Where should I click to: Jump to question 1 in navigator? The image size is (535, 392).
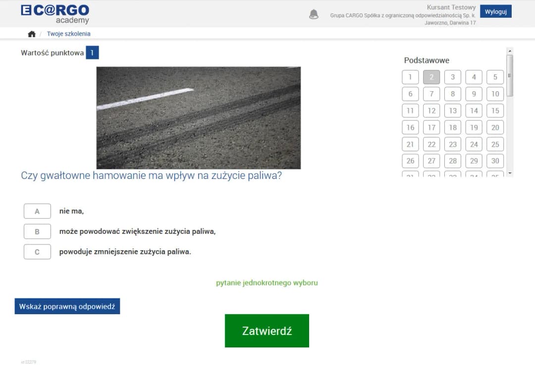pos(410,77)
